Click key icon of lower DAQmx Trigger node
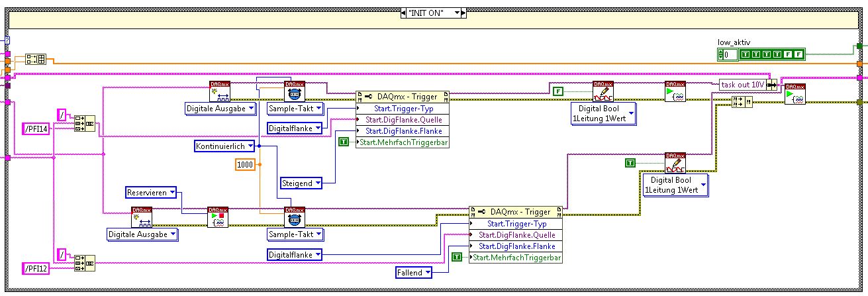This screenshot has height=296, width=868. pyautogui.click(x=481, y=212)
